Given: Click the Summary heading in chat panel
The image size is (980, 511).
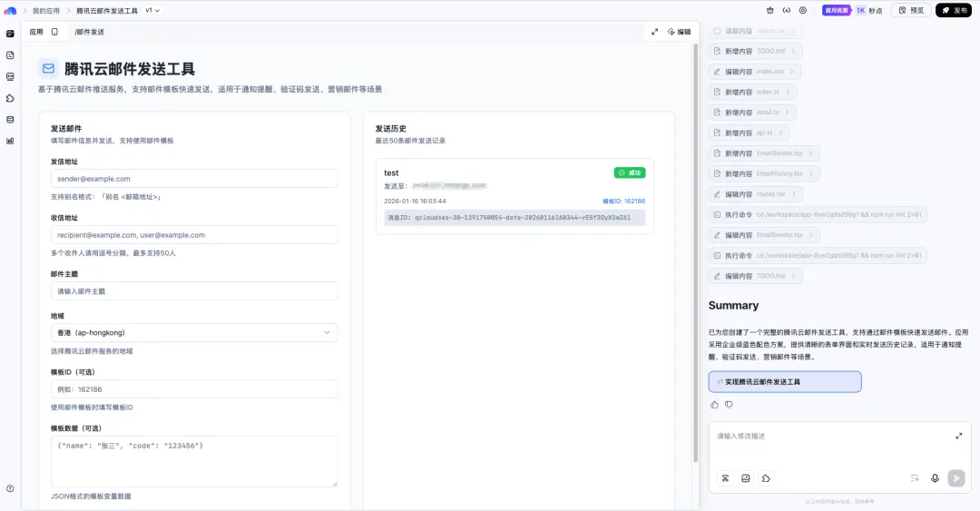Looking at the screenshot, I should (733, 305).
